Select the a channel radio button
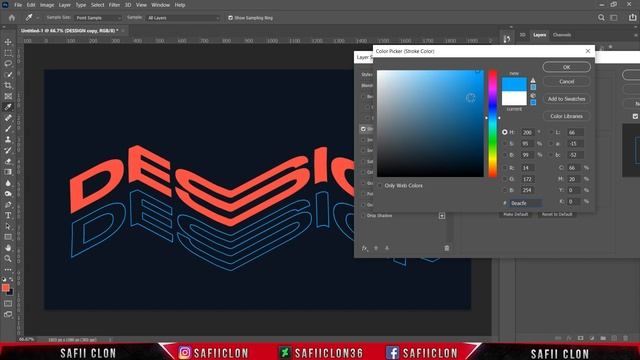This screenshot has width=640, height=360. coord(552,144)
